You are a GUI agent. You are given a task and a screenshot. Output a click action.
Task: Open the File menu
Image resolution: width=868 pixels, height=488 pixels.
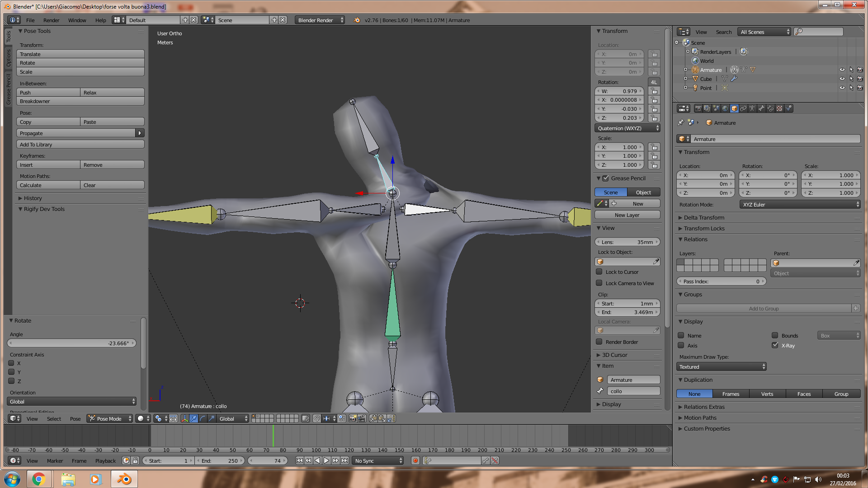click(x=30, y=20)
